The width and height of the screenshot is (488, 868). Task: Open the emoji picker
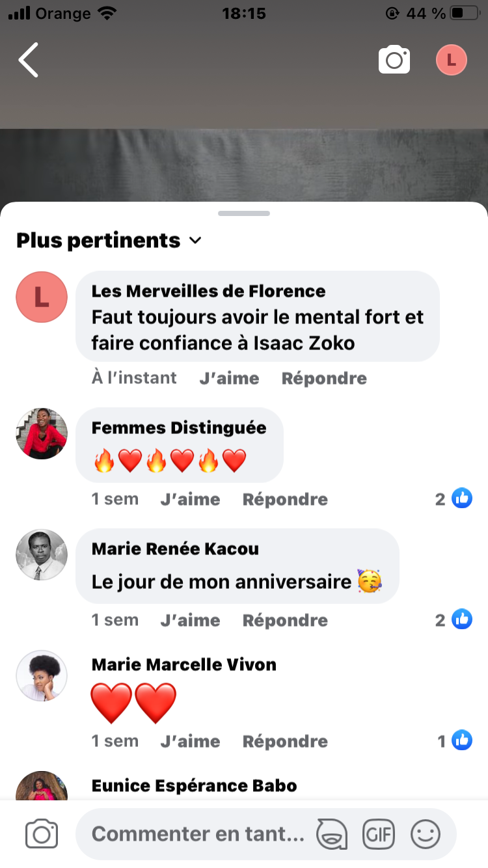click(x=426, y=834)
